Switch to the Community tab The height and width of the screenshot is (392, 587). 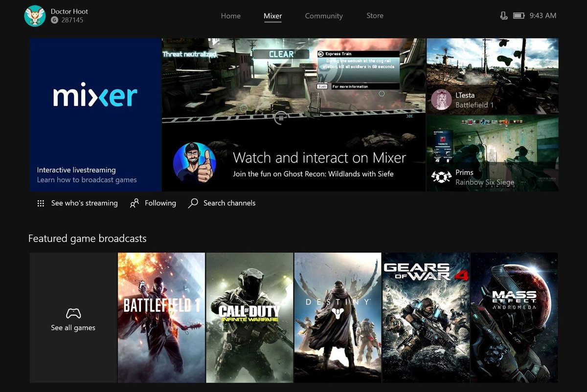[x=323, y=16]
